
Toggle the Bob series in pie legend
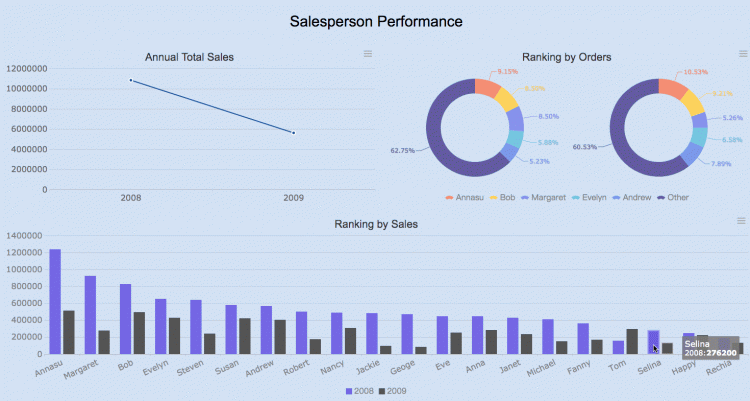pyautogui.click(x=502, y=197)
